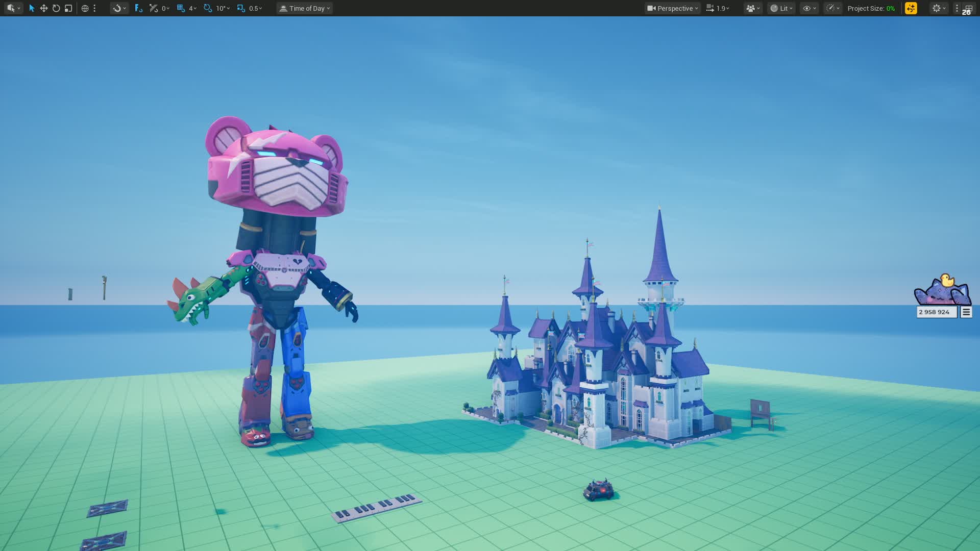The image size is (980, 551).
Task: Click the viewport layout grid icon
Action: point(968,8)
